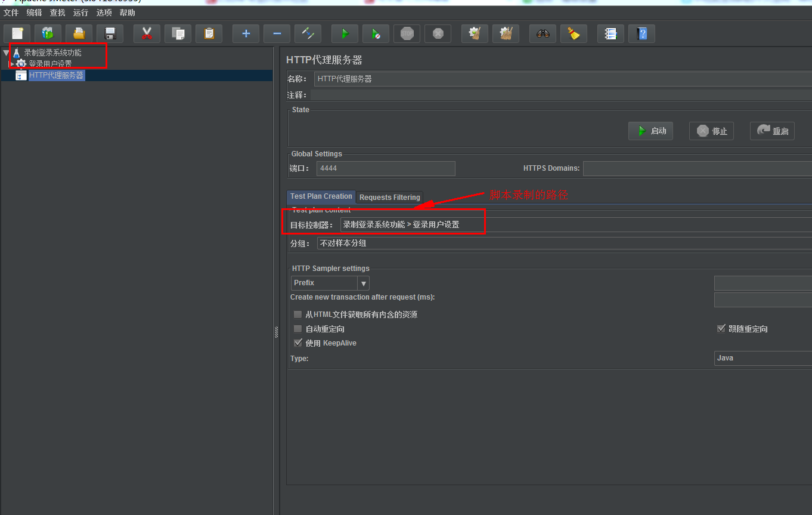Screen dimensions: 812x515
Task: Open the 运行 menu
Action: point(81,13)
